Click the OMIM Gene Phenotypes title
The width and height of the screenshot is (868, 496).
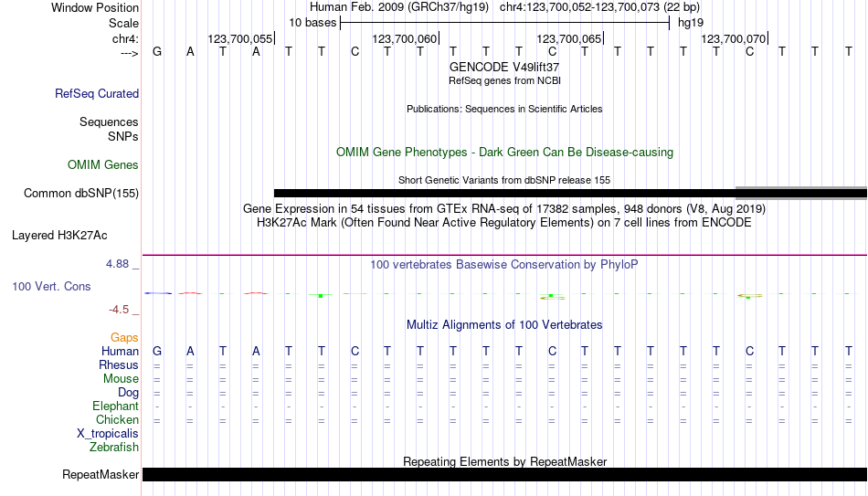tap(505, 153)
